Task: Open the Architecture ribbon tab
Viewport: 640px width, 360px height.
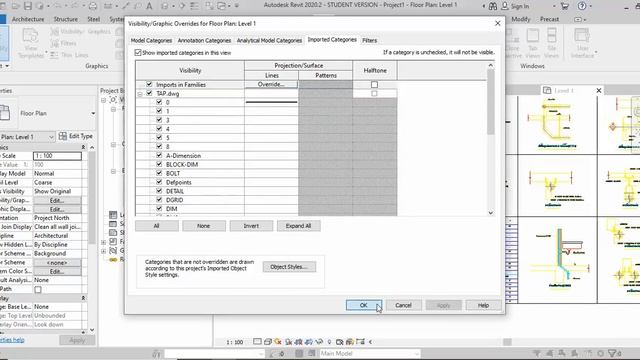Action: 28,19
